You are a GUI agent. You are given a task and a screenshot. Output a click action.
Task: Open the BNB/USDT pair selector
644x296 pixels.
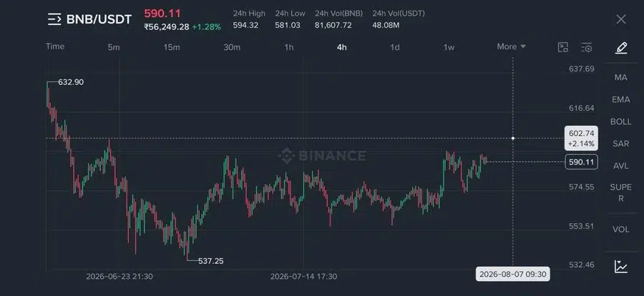coord(99,19)
